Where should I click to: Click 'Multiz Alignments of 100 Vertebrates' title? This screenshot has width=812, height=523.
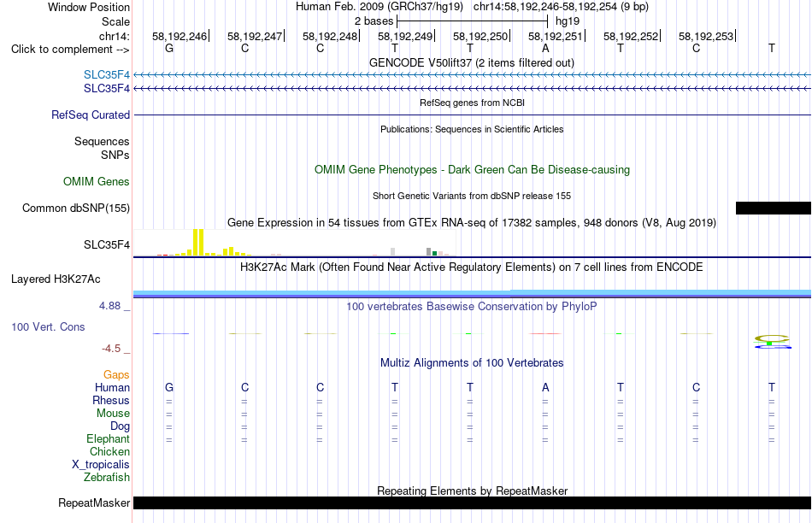pos(472,363)
